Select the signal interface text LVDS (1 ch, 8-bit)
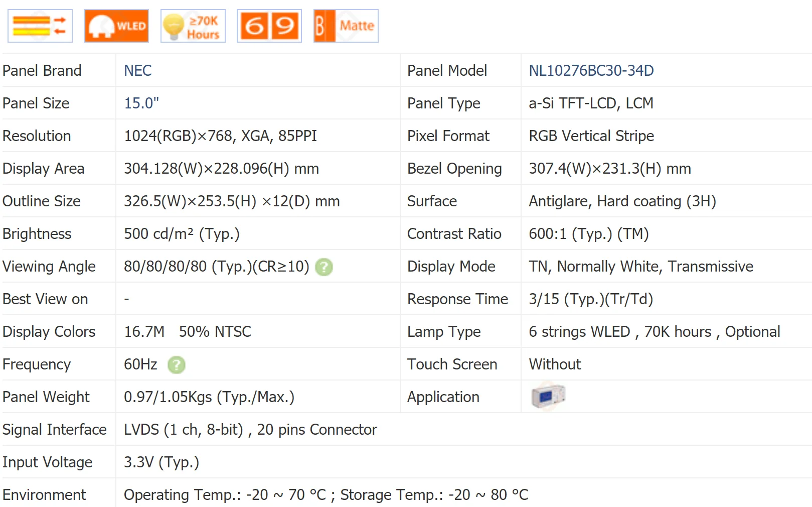The width and height of the screenshot is (812, 507). click(184, 430)
